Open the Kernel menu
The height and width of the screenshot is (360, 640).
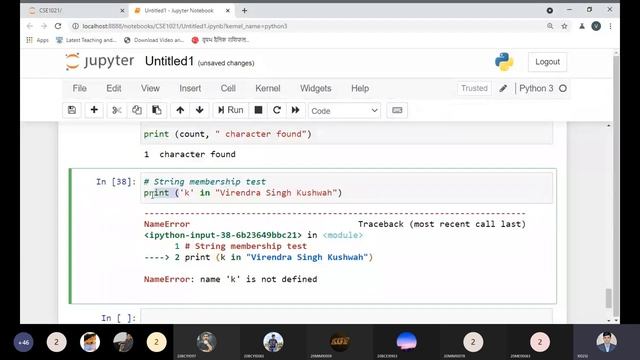pyautogui.click(x=268, y=89)
